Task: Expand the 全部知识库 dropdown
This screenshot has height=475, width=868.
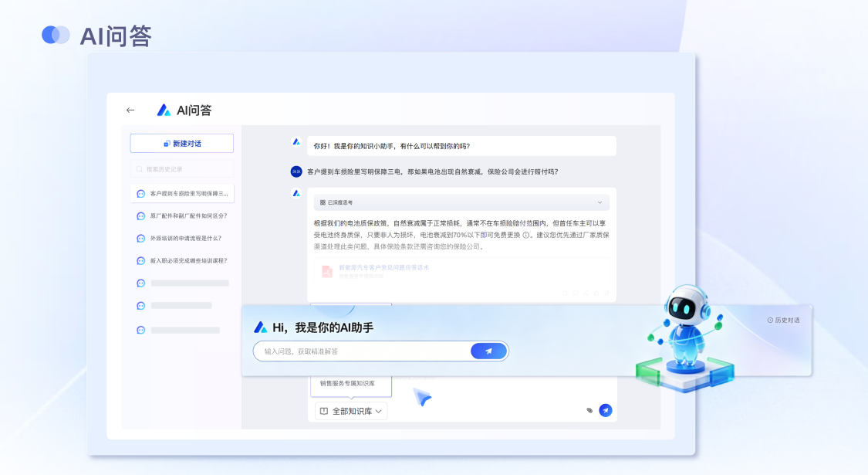Action: 351,411
